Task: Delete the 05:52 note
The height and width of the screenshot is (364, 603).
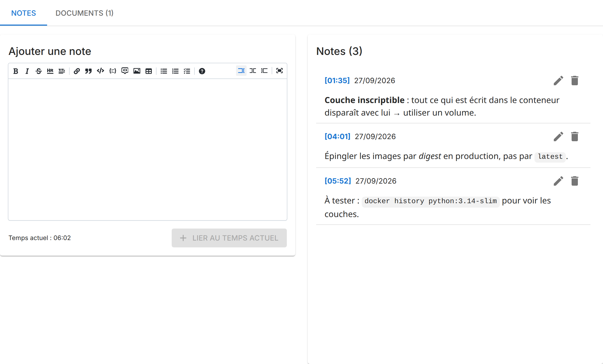Action: [x=575, y=181]
